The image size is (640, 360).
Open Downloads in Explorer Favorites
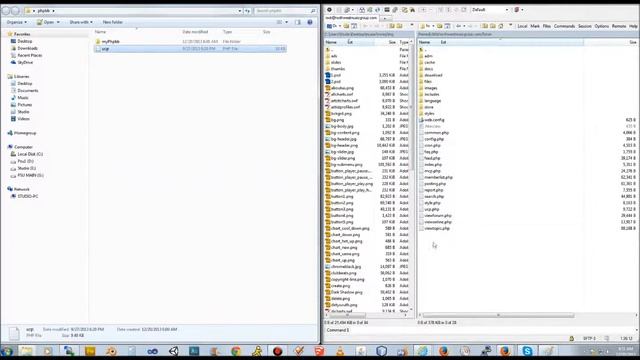pyautogui.click(x=27, y=48)
